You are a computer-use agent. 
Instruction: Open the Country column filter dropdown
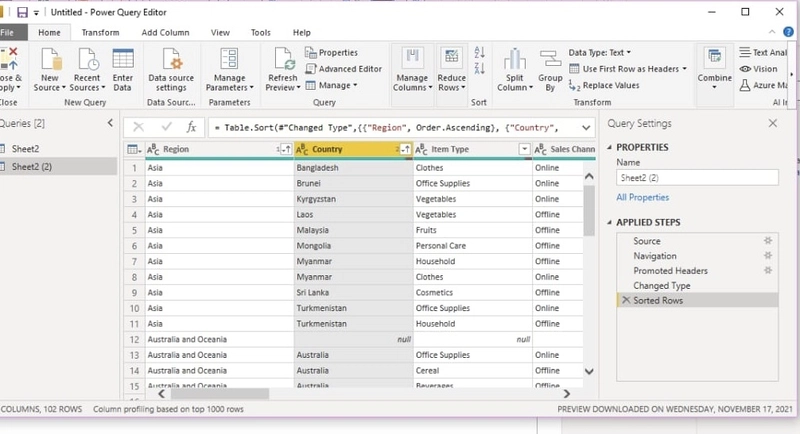click(406, 149)
